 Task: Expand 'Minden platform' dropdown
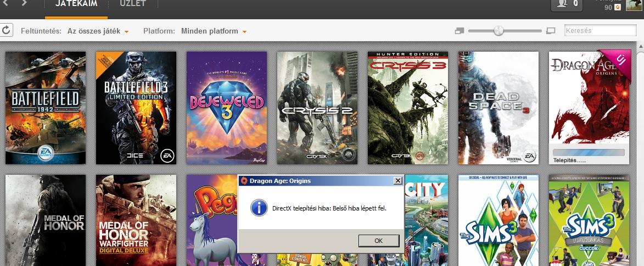(x=214, y=31)
